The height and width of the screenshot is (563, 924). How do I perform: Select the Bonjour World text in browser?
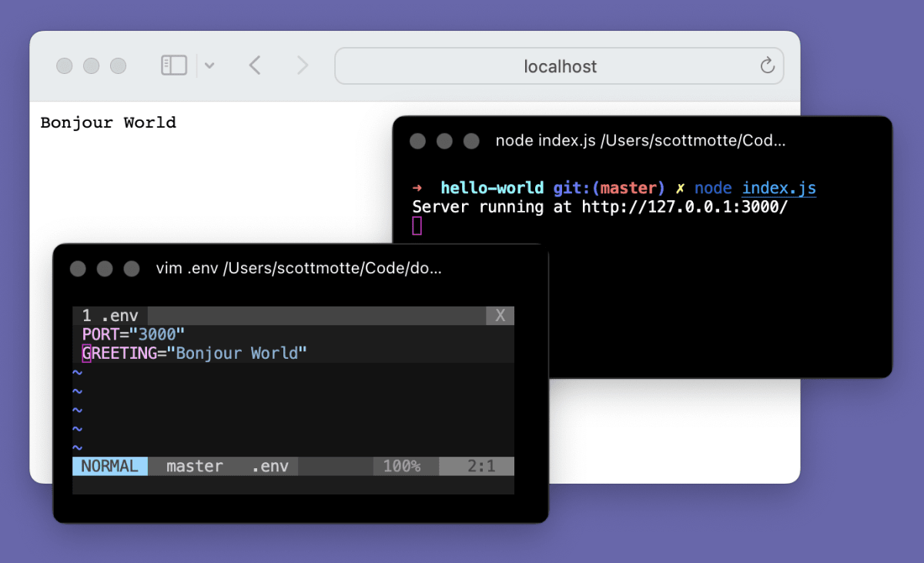(x=108, y=122)
